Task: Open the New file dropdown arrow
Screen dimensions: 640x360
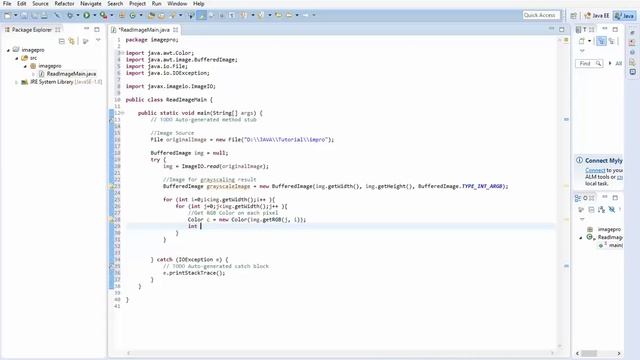Action: point(16,16)
